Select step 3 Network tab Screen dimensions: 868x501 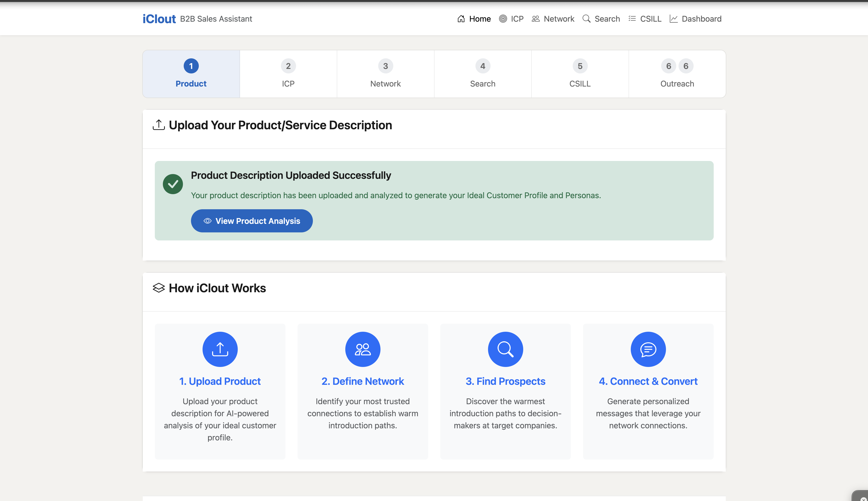[x=385, y=74]
